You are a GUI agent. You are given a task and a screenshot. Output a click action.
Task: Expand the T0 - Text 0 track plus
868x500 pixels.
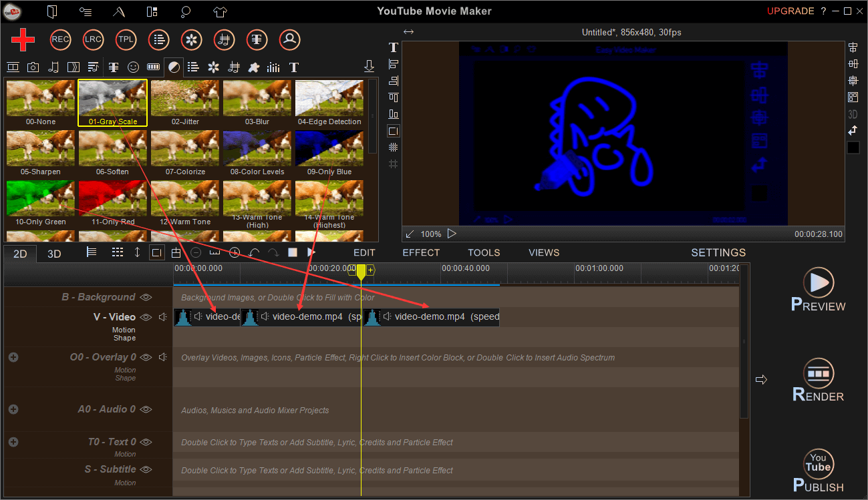(x=13, y=442)
